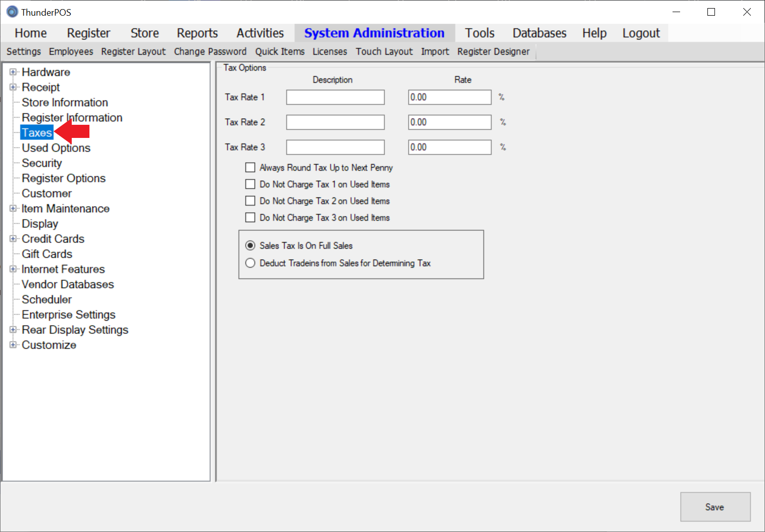Expand the Receipt tree node
The image size is (765, 532).
[13, 87]
